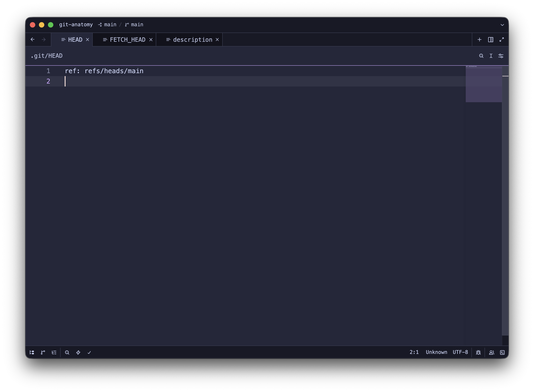Open the outline panel icon
This screenshot has width=534, height=392.
click(x=54, y=352)
